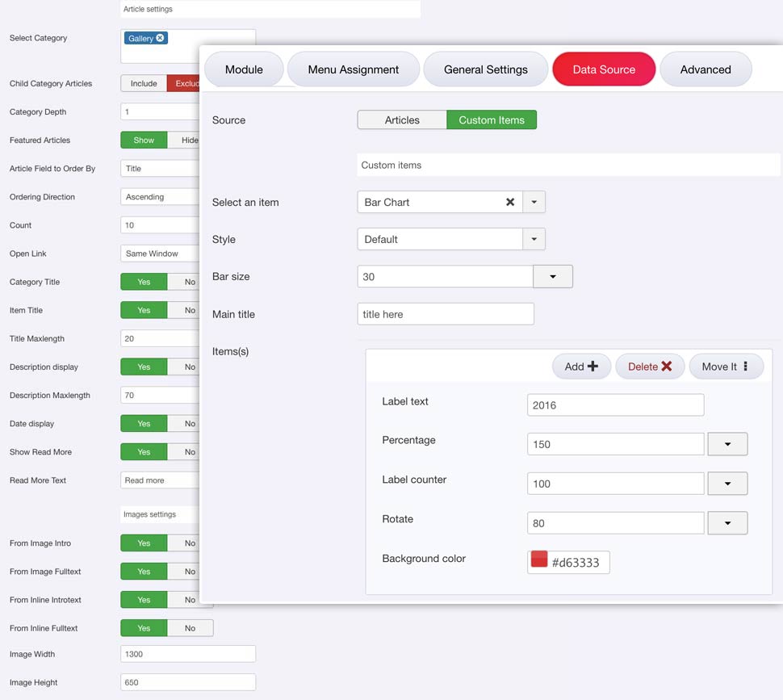
Task: Set Child Category Articles to Include
Action: 144,83
